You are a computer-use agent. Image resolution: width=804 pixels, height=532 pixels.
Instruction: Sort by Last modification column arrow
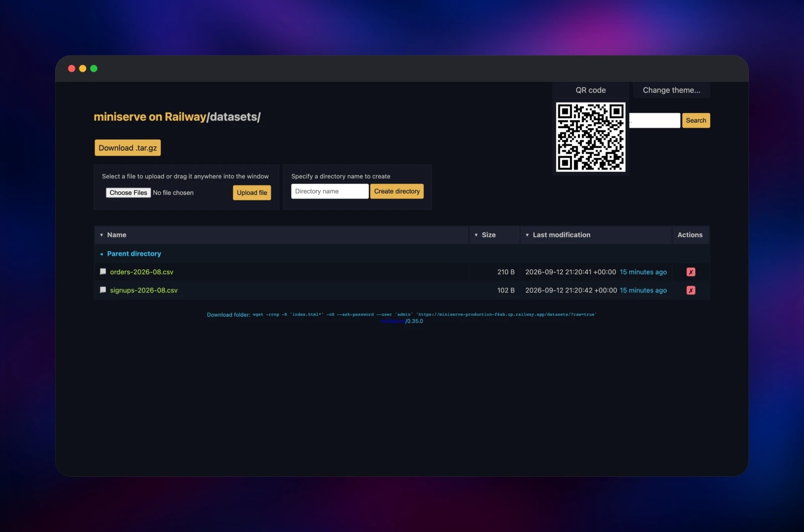pyautogui.click(x=527, y=235)
